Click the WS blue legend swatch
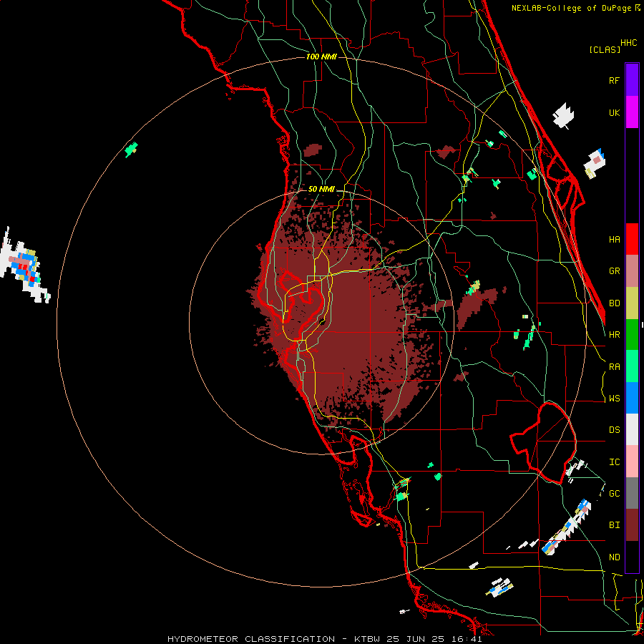The image size is (644, 644). [x=632, y=398]
